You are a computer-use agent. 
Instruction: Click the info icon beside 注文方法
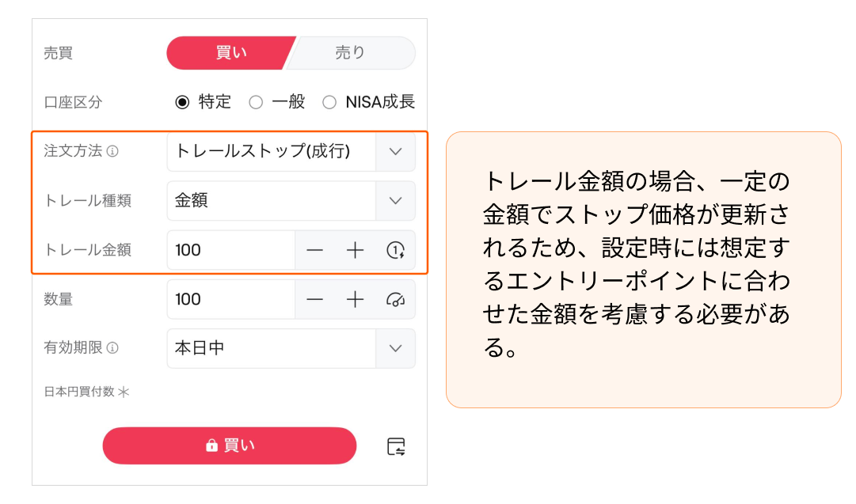[x=112, y=151]
